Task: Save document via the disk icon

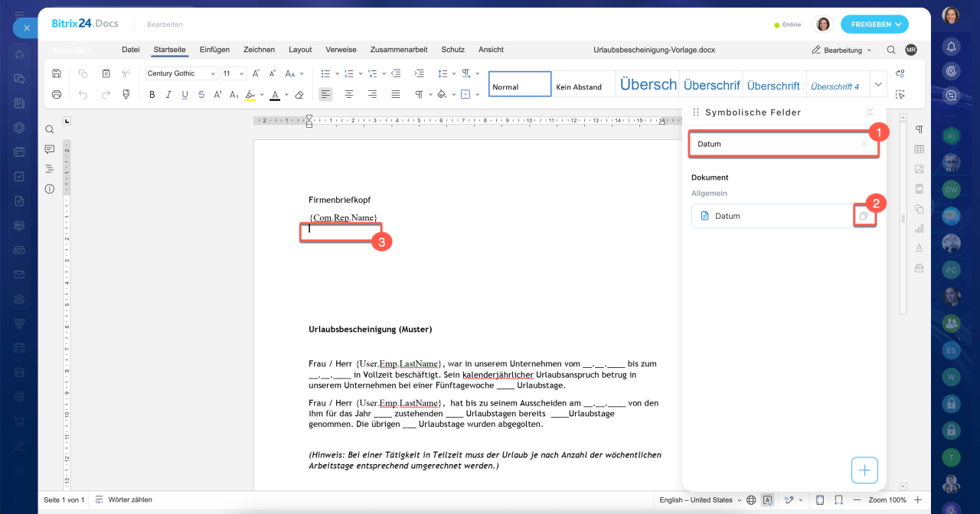Action: coord(57,73)
